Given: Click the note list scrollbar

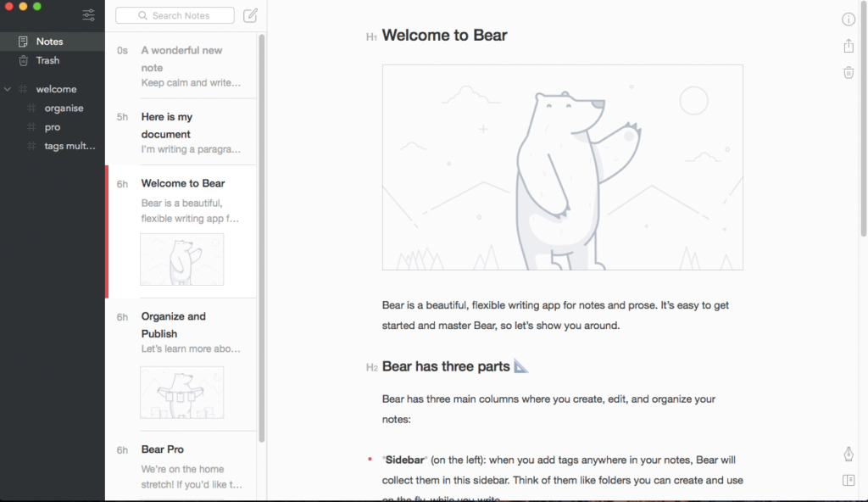Looking at the screenshot, I should pos(262,238).
